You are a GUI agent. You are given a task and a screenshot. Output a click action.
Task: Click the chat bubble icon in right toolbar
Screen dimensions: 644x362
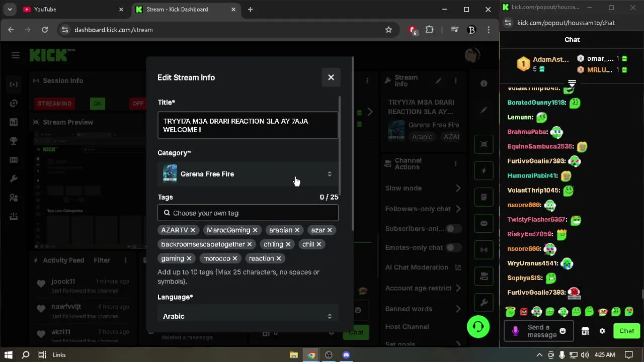coord(484,223)
